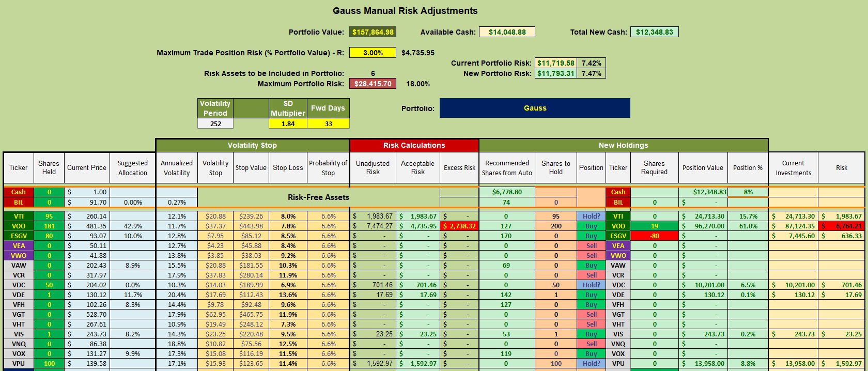Viewport: 868px width, 371px height.
Task: Click the red VOO risk cell 6,764.21
Action: tap(841, 226)
